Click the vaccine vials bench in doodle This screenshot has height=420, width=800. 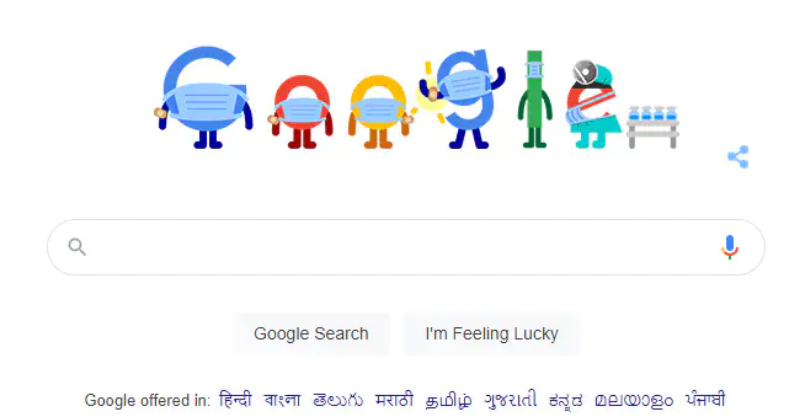pyautogui.click(x=653, y=127)
